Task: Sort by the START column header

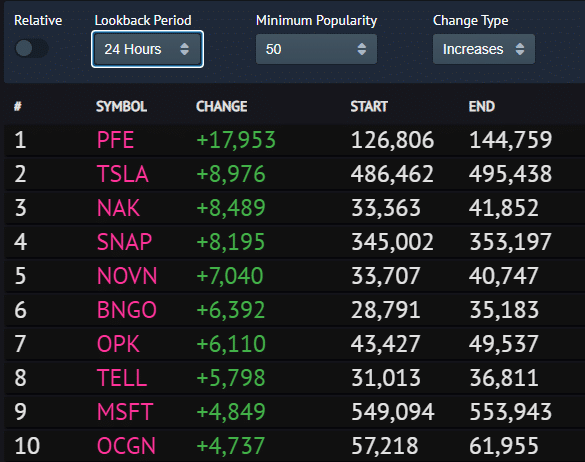Action: [x=369, y=107]
